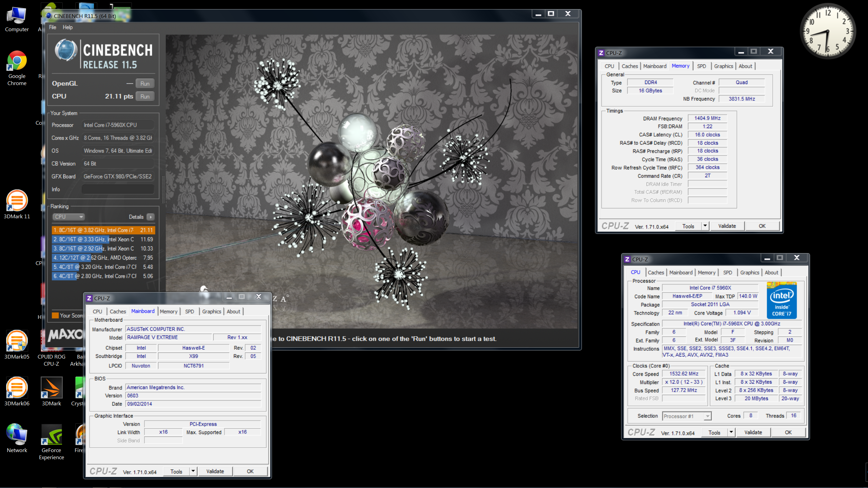Click OK in the CPU tab CPU-Z window

[788, 432]
